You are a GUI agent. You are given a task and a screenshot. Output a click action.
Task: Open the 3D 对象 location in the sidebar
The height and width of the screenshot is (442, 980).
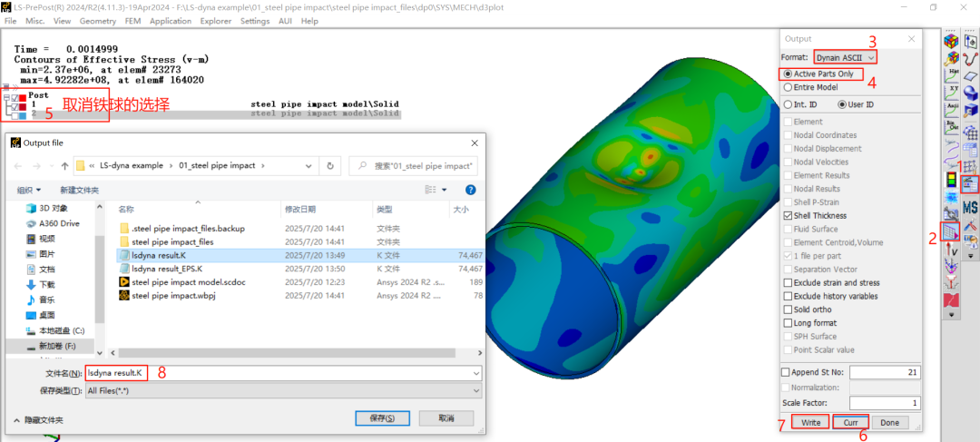tap(46, 208)
